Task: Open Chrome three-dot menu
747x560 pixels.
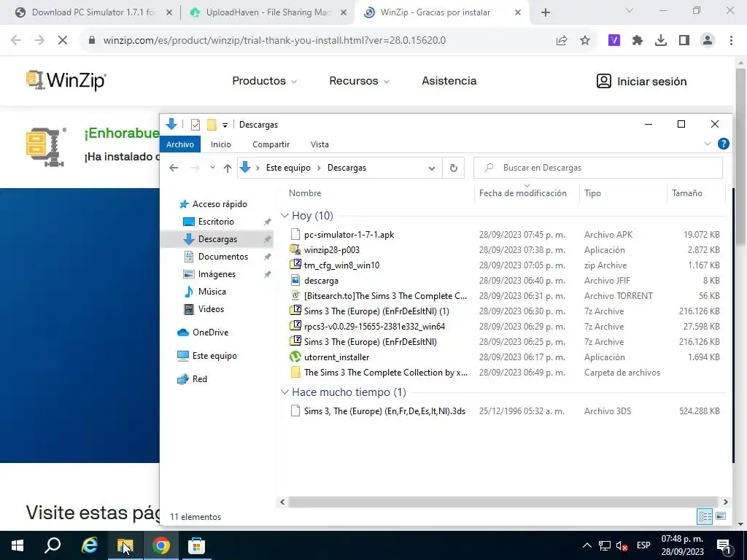Action: coord(731,41)
